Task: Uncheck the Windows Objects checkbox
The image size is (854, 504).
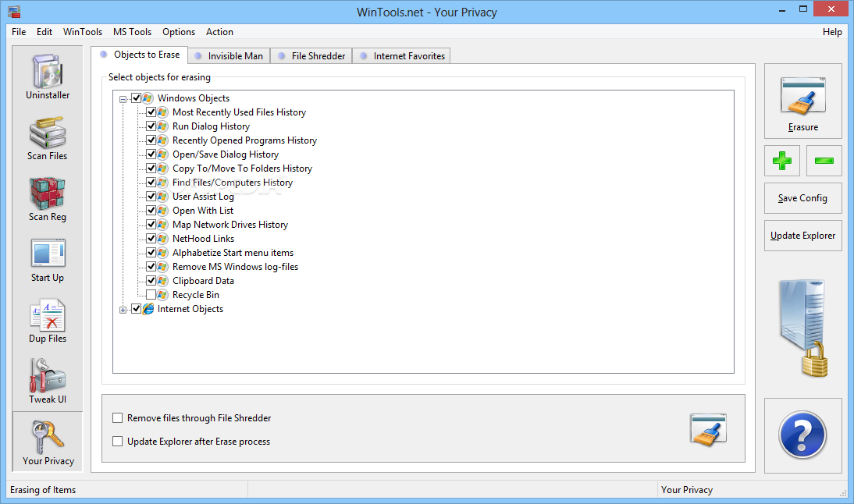Action: pyautogui.click(x=136, y=98)
